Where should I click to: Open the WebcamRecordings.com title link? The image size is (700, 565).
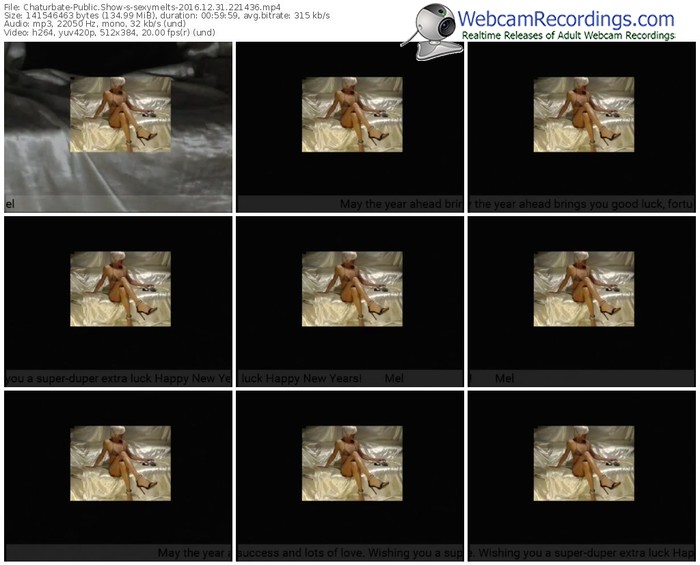click(x=566, y=19)
